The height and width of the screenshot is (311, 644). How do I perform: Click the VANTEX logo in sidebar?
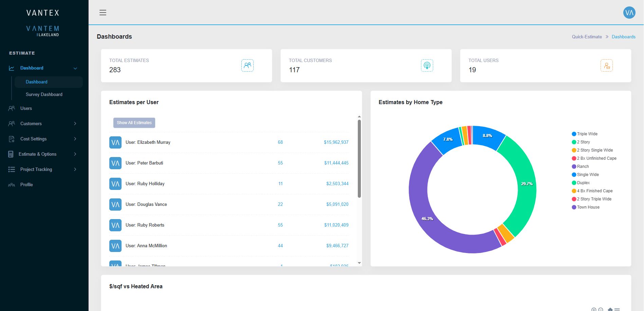click(43, 13)
